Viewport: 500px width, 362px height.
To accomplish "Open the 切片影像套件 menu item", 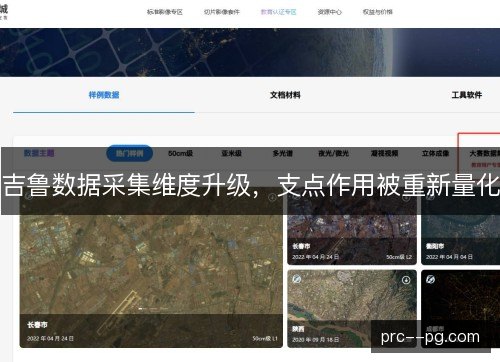I will click(222, 12).
